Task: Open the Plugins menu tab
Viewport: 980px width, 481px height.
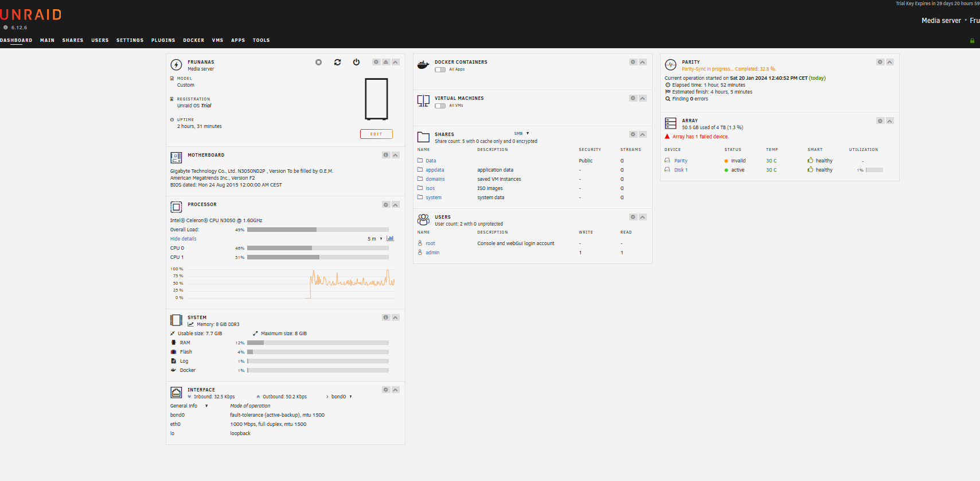Action: point(163,40)
